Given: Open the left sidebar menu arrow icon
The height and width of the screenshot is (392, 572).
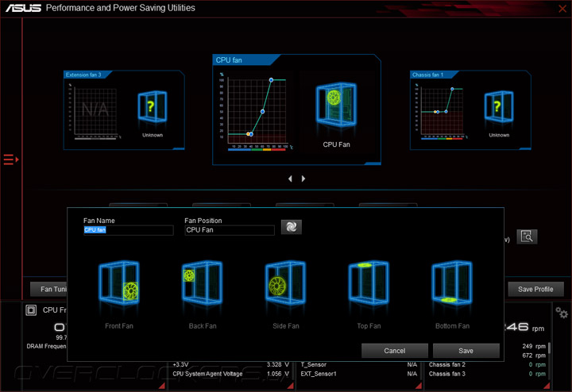Looking at the screenshot, I should click(10, 159).
